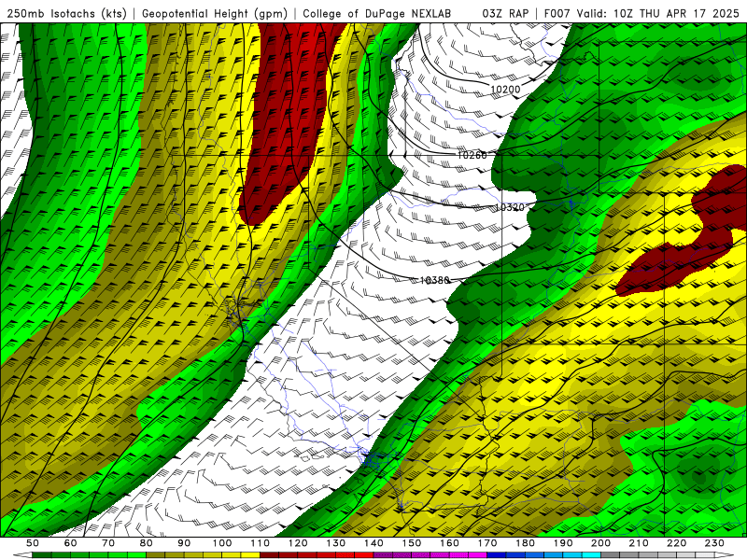Click the 80 tick label on the colorbar
The height and width of the screenshot is (560, 747).
pyautogui.click(x=147, y=543)
